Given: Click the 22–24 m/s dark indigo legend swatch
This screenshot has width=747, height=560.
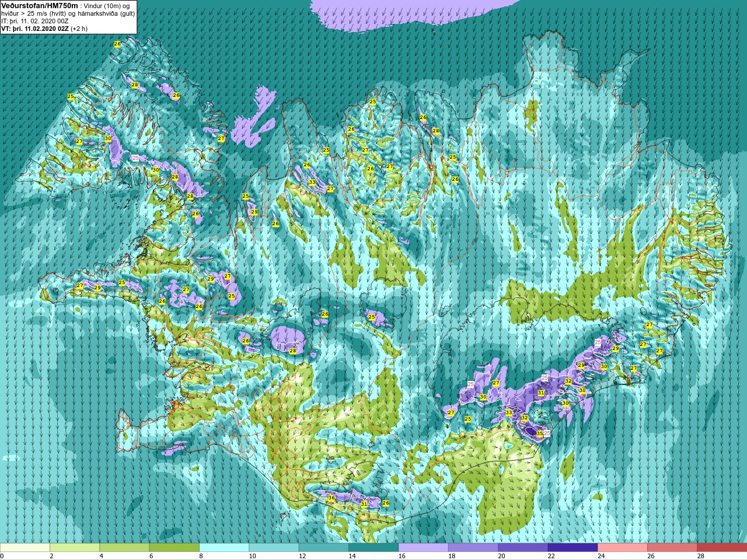Looking at the screenshot, I should click(x=573, y=548).
